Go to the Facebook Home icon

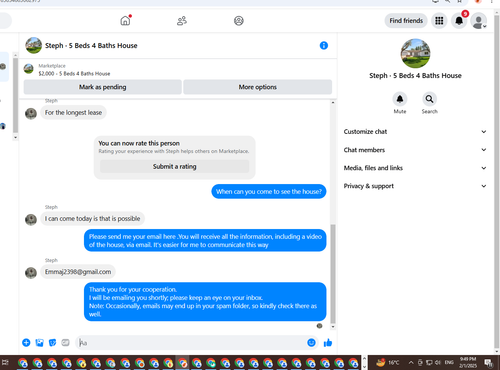pyautogui.click(x=125, y=21)
